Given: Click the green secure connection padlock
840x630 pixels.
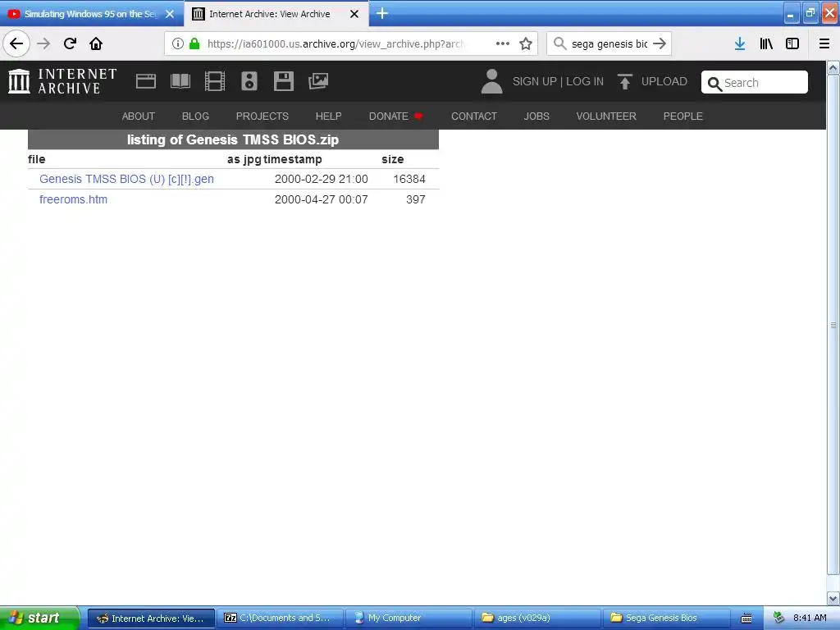Looking at the screenshot, I should [x=194, y=43].
